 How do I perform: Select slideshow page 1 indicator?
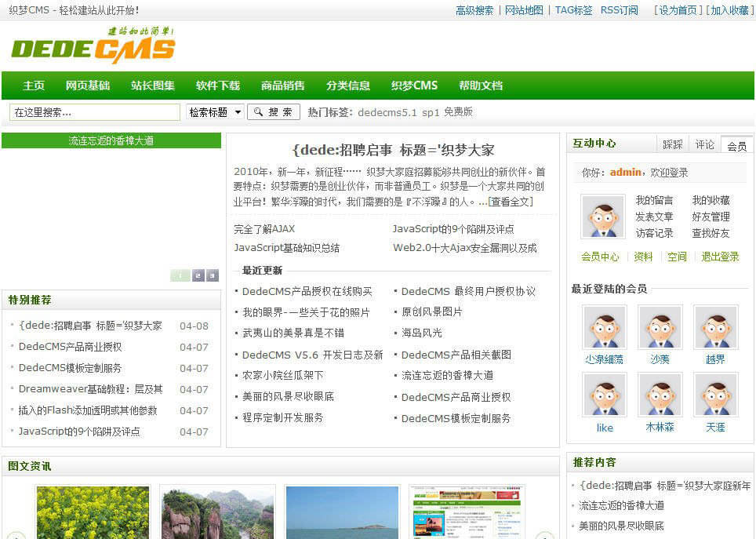pyautogui.click(x=180, y=275)
